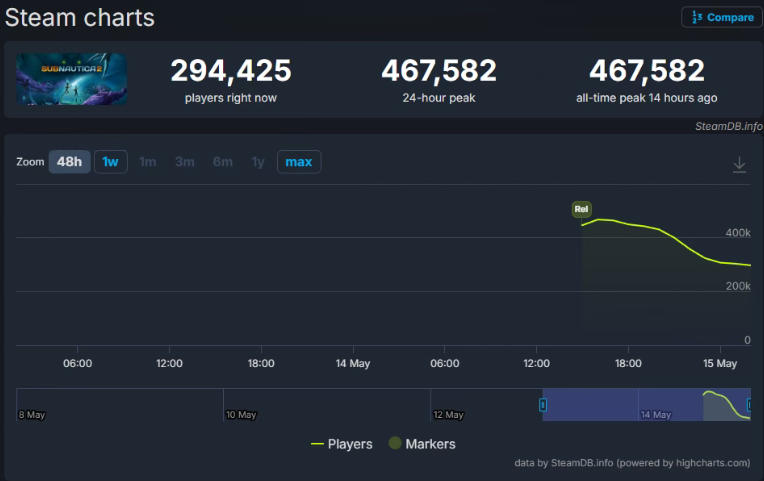The width and height of the screenshot is (764, 481).
Task: Toggle the Players series in legend
Action: (x=342, y=444)
